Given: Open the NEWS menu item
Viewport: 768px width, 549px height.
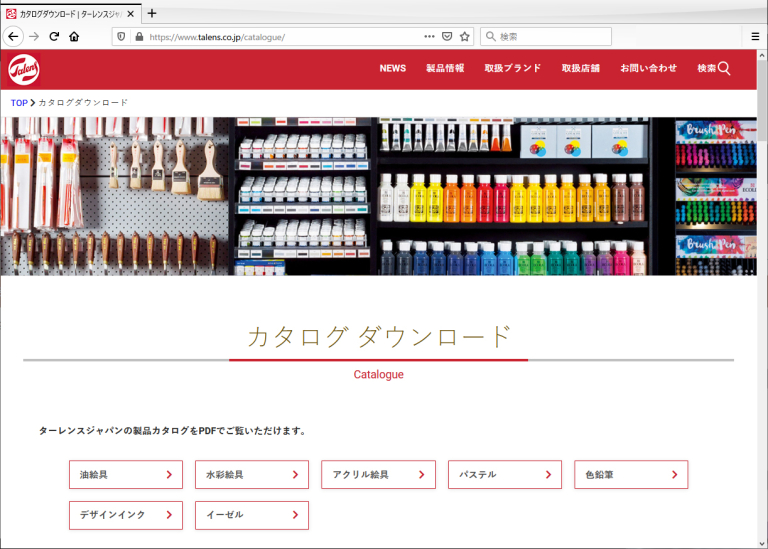Looking at the screenshot, I should (392, 68).
